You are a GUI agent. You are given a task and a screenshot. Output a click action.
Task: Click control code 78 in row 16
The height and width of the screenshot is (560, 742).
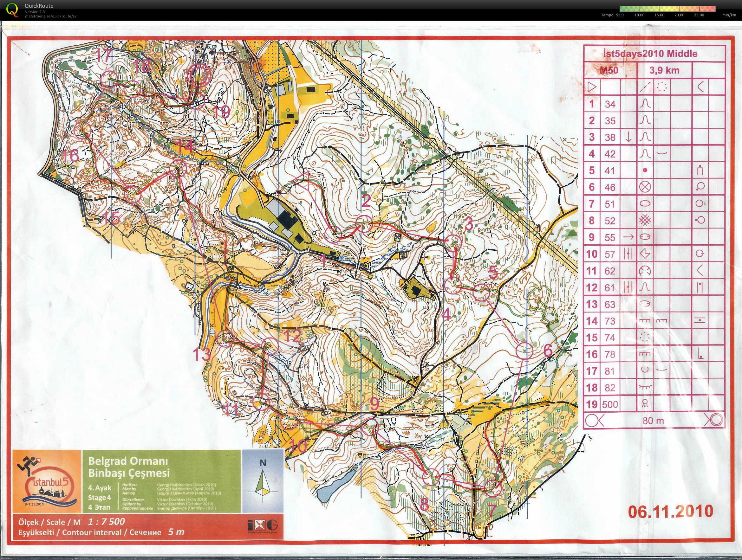point(610,354)
